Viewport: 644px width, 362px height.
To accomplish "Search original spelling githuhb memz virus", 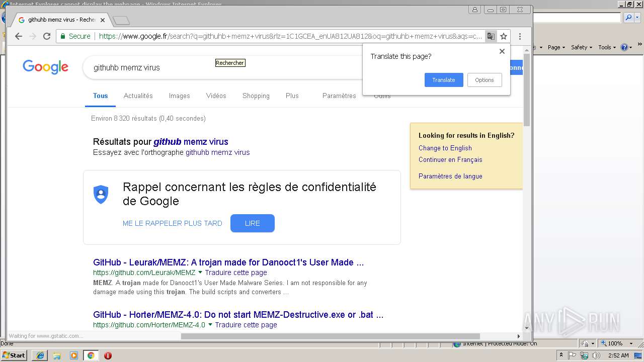I will (x=218, y=152).
